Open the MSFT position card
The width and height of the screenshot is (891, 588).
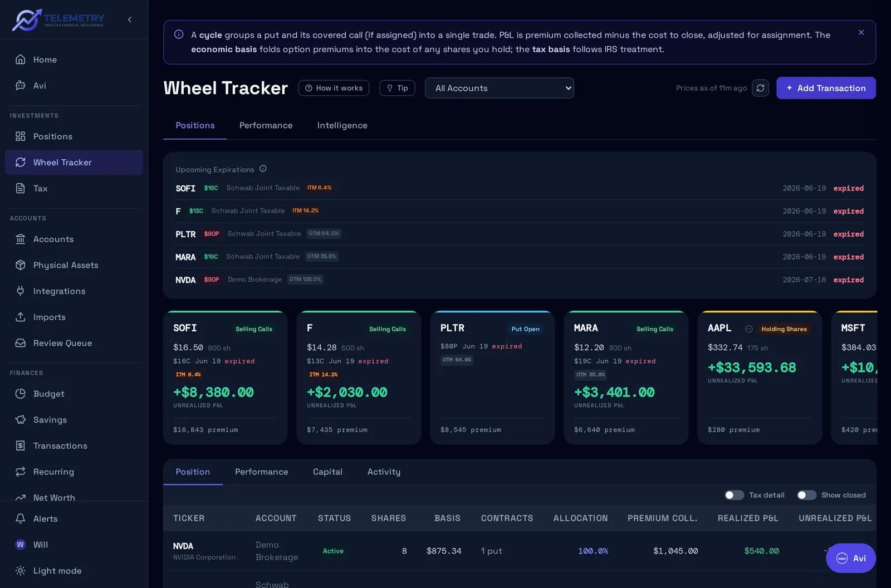855,378
